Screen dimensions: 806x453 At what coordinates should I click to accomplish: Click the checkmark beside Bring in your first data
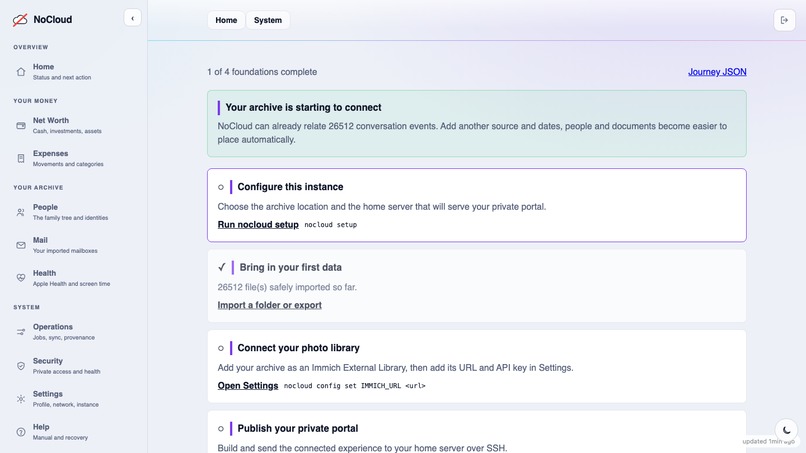[222, 267]
